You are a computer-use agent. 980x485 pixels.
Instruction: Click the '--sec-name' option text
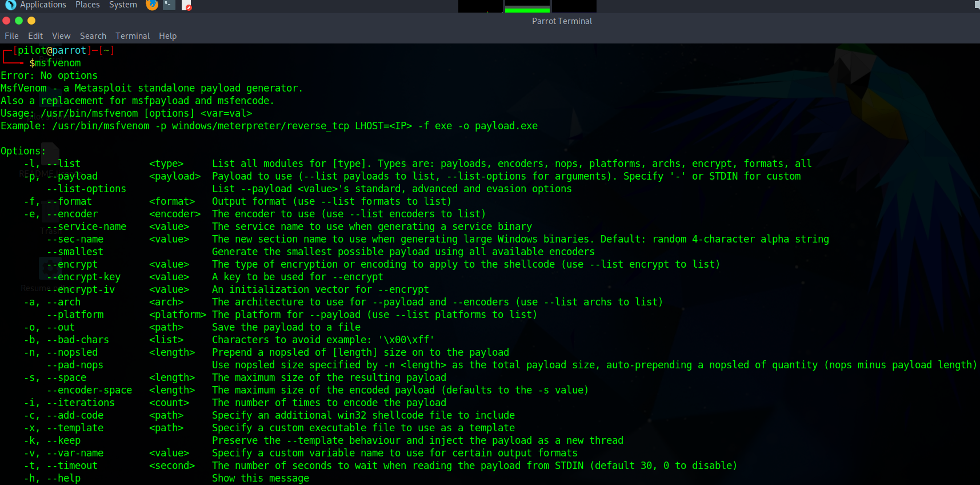point(75,239)
